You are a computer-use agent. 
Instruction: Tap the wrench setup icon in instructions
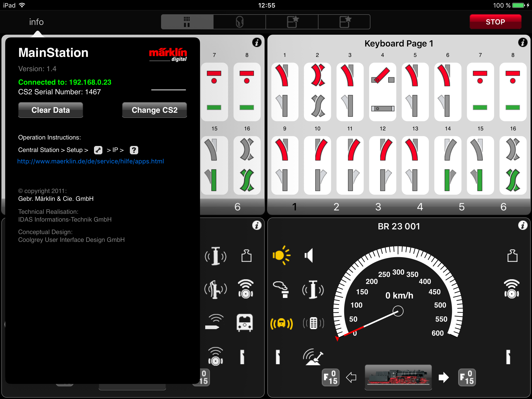pyautogui.click(x=98, y=150)
